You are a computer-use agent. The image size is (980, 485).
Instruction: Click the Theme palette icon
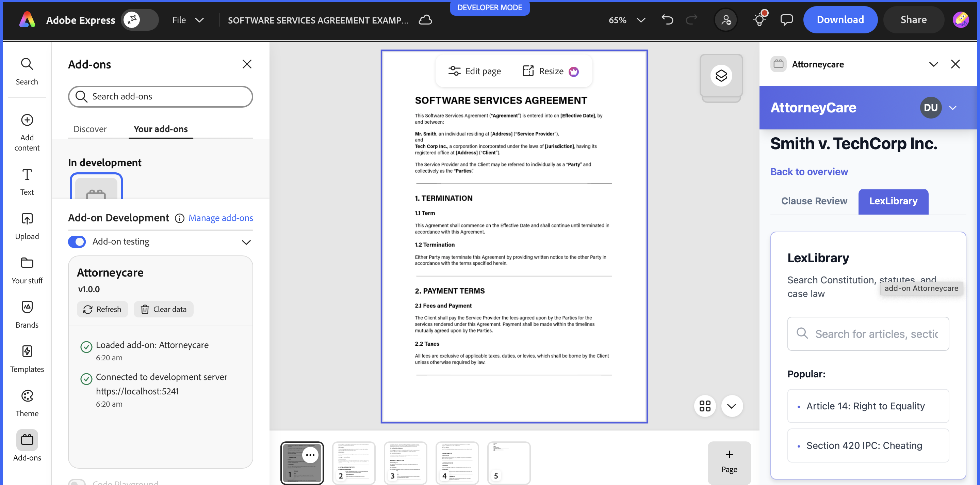tap(27, 396)
